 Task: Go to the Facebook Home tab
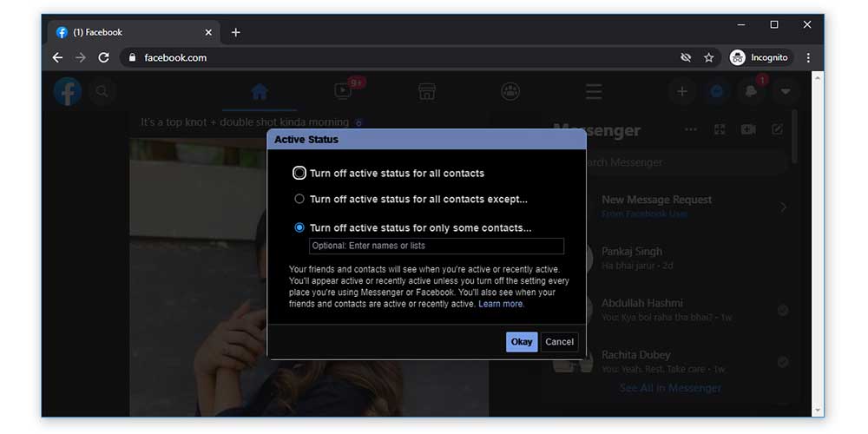tap(260, 91)
